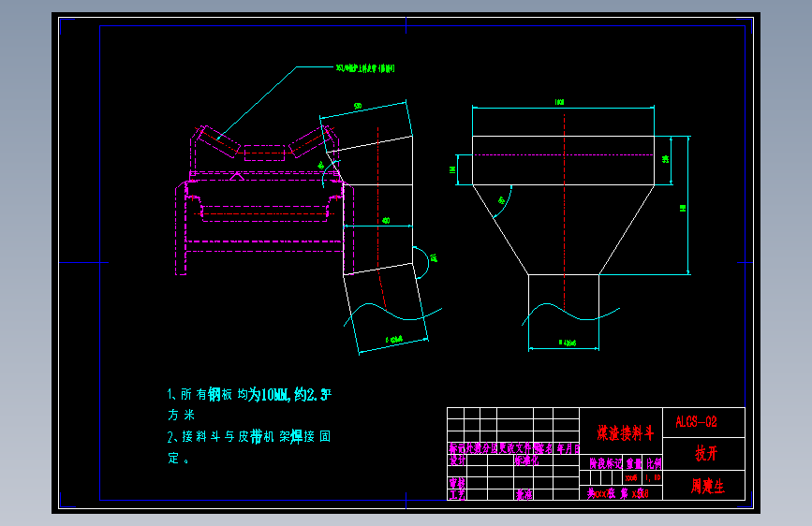
Task: Click the drawing number ALCS-02
Action: pyautogui.click(x=696, y=422)
